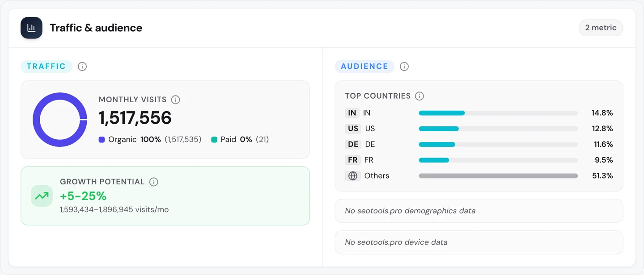644x275 pixels.
Task: Click the MONTHLY VISITS label
Action: coord(133,100)
